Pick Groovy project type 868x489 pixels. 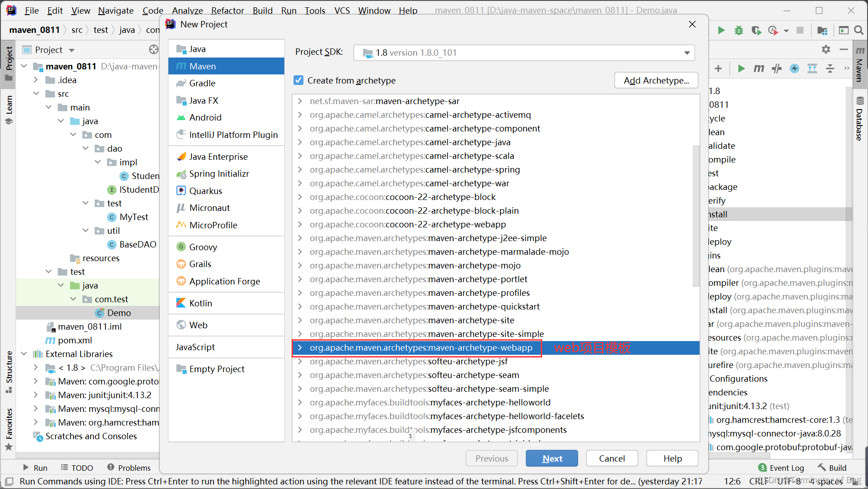pyautogui.click(x=226, y=247)
